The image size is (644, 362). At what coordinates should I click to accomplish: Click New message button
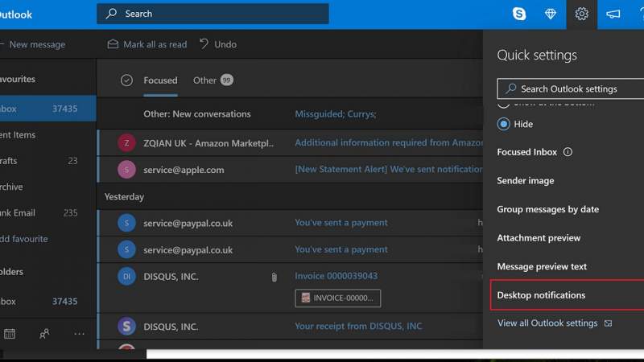click(x=33, y=44)
